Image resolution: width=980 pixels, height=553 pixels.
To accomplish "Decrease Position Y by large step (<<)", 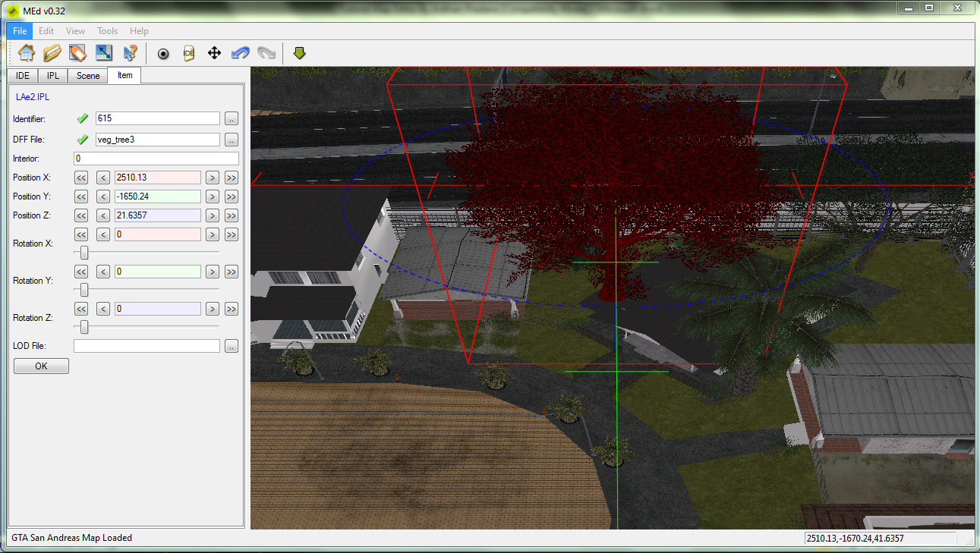I will [x=81, y=196].
